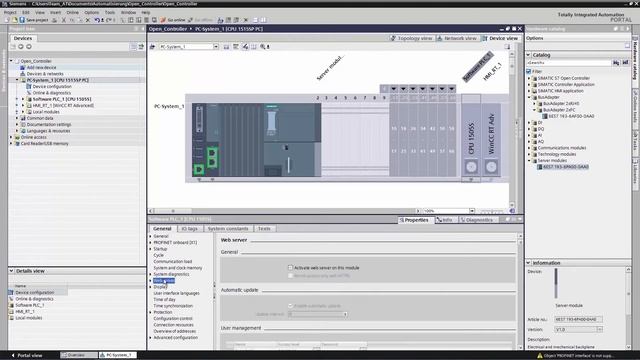
Task: Open the Project menu
Action: [10, 12]
